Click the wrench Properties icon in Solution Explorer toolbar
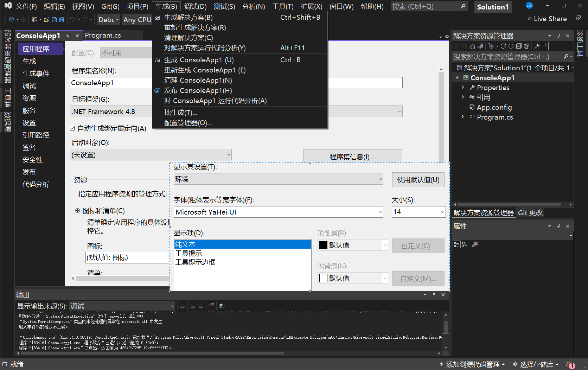Screen dimensions: 588x370 click(x=537, y=46)
